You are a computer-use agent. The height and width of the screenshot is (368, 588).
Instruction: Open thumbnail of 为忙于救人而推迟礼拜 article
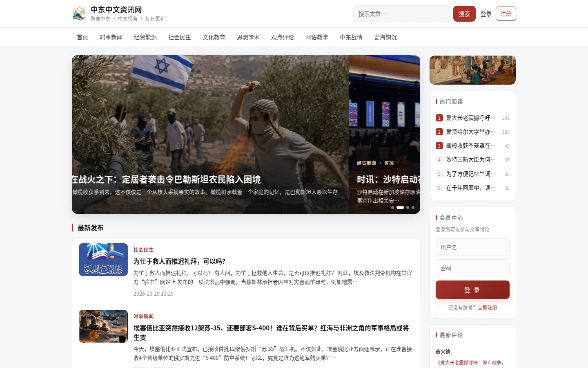pos(103,260)
